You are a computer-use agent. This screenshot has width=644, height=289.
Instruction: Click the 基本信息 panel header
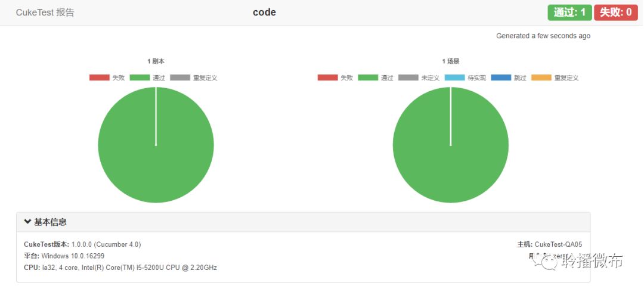pos(303,222)
